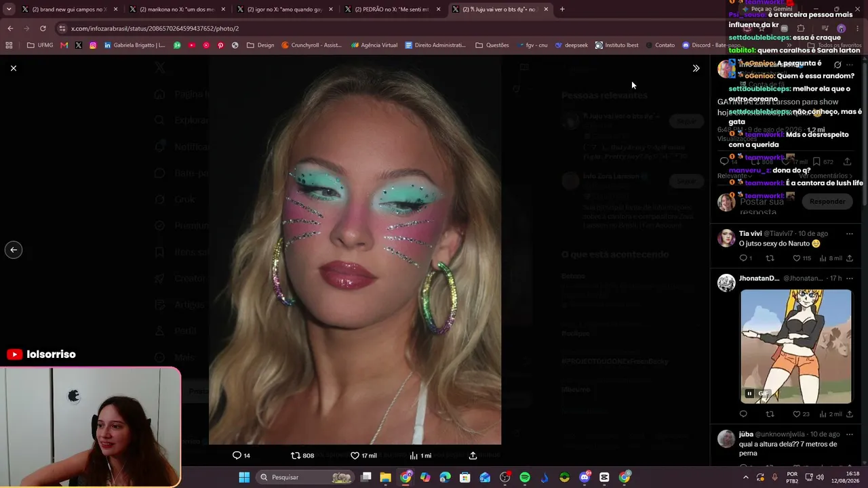Open the Design bookmark folder

(261, 45)
